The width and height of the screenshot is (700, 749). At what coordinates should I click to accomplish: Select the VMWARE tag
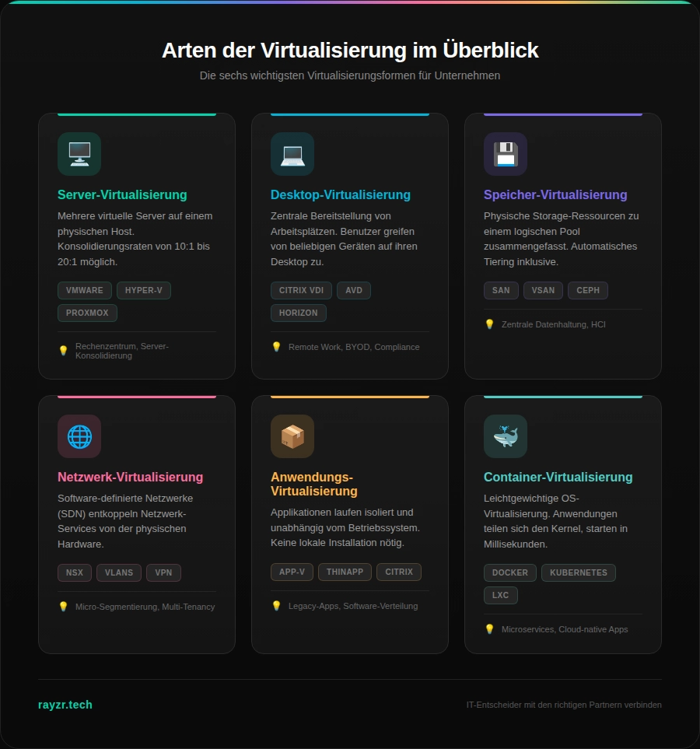click(85, 290)
